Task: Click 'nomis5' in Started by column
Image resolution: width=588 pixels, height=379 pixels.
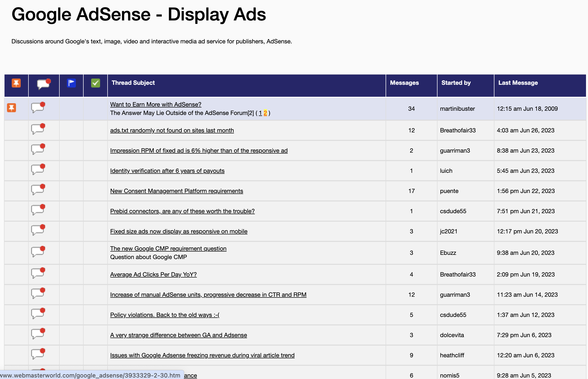Action: tap(449, 376)
